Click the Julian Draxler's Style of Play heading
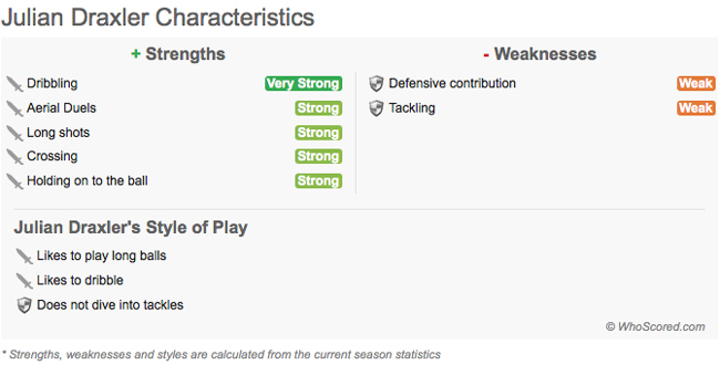720x365 pixels. click(131, 228)
